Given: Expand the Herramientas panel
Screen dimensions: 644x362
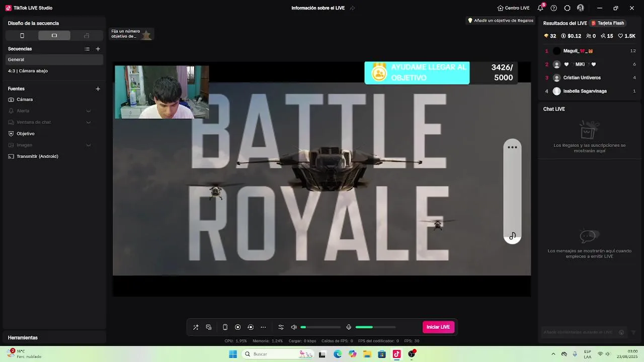Looking at the screenshot, I should (x=54, y=338).
